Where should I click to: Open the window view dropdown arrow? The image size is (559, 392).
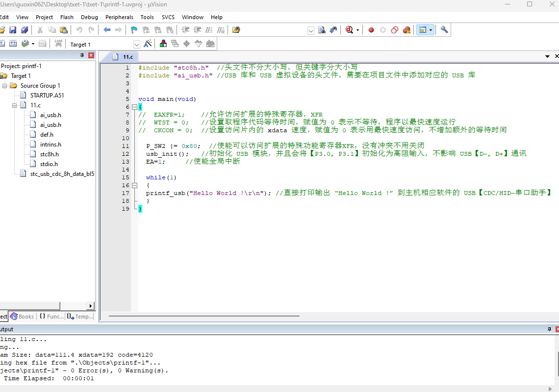click(x=431, y=30)
